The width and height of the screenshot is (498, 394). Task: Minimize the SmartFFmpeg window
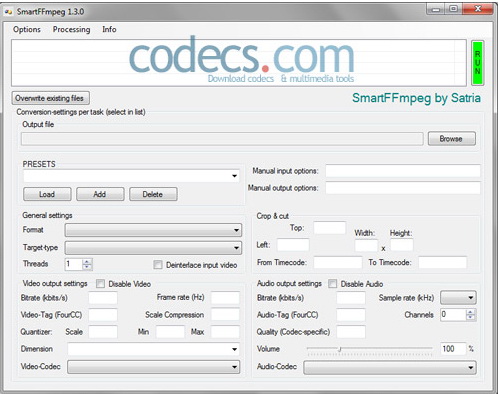[436, 9]
